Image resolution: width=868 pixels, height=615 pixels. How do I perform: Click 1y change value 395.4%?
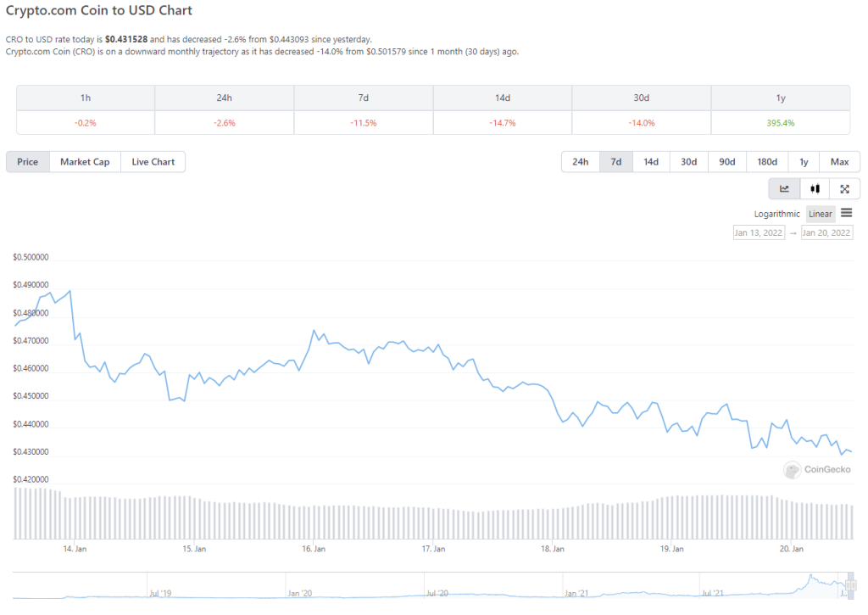(x=781, y=123)
